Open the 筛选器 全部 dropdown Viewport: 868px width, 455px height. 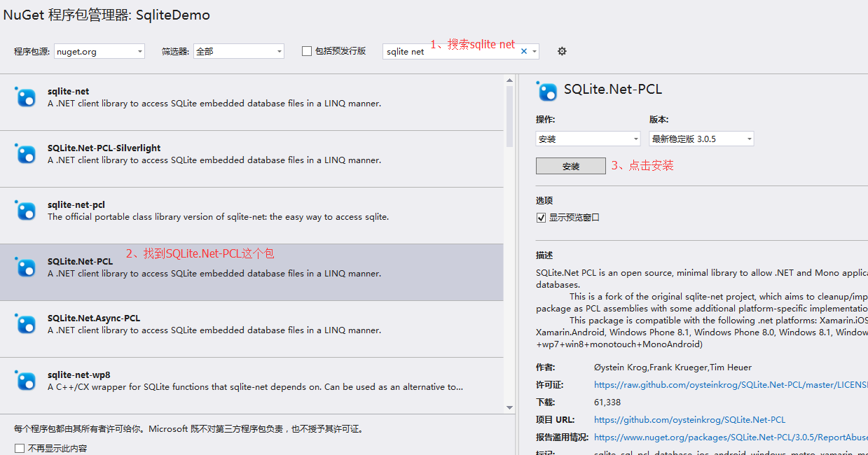click(239, 51)
